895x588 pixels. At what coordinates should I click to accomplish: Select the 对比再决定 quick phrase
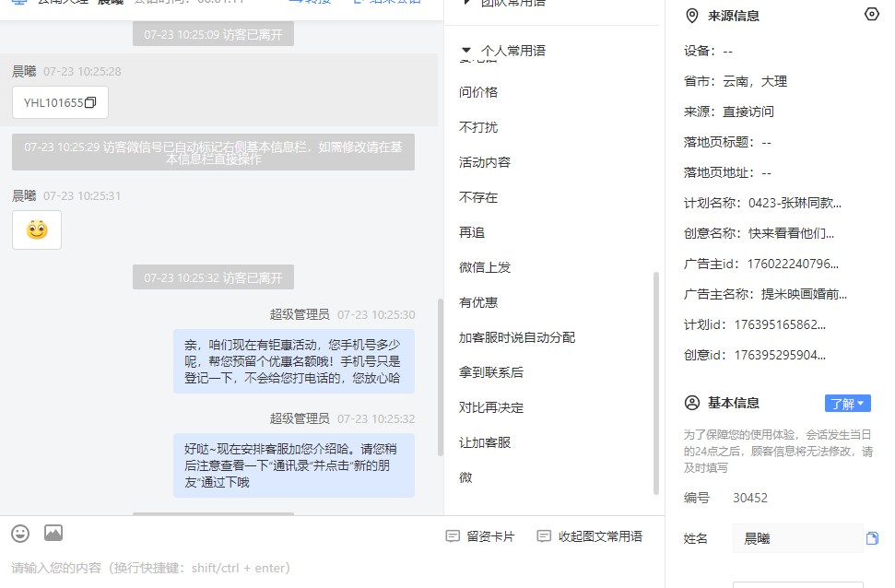click(x=491, y=407)
